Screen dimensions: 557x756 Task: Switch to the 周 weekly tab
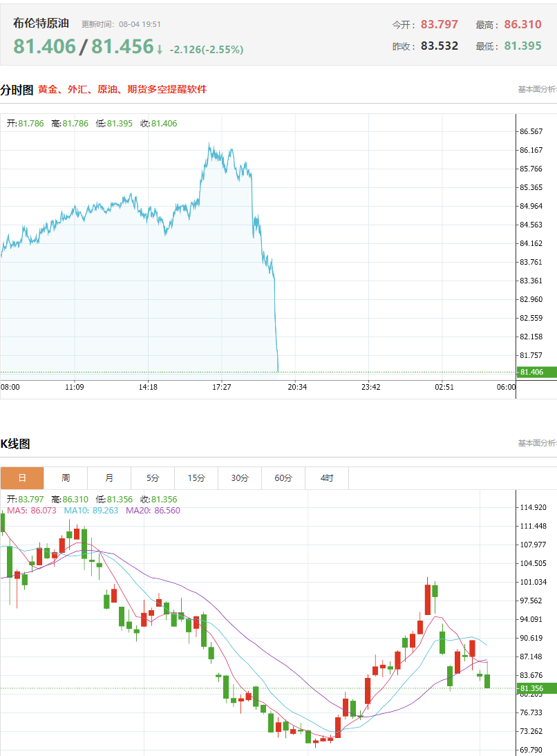point(66,478)
